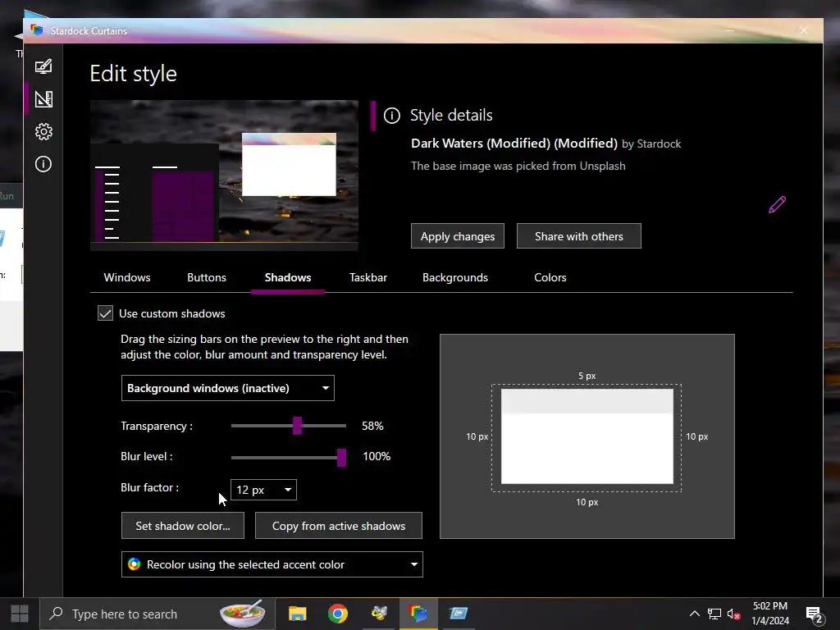Open Background windows (inactive) dropdown
The image size is (840, 630).
click(228, 388)
